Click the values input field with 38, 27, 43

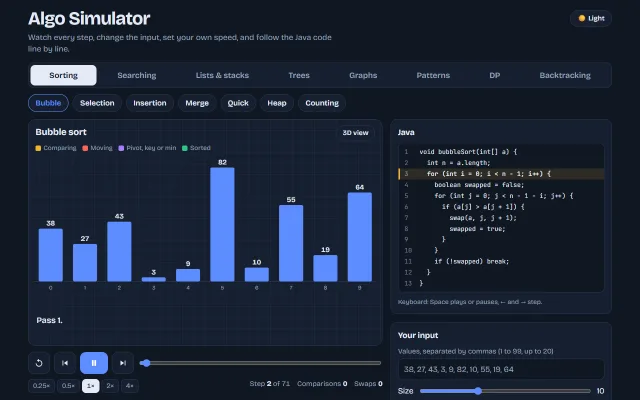[x=501, y=369]
